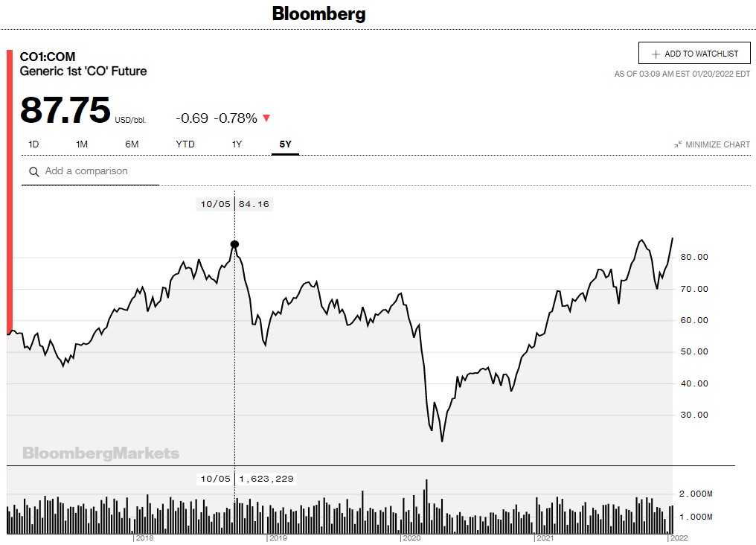Click the Add to Watchlist button

(694, 54)
